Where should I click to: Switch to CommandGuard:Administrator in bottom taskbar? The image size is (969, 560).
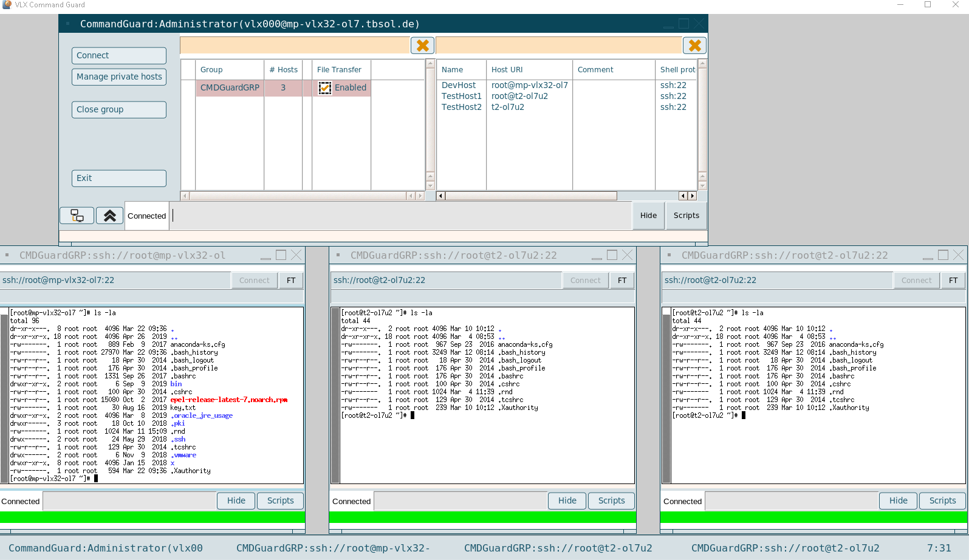106,548
